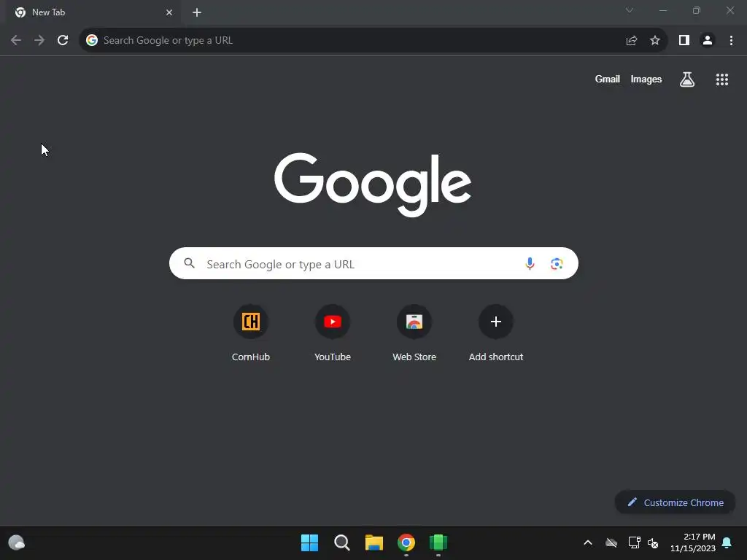Open Gmail link
747x560 pixels.
608,79
